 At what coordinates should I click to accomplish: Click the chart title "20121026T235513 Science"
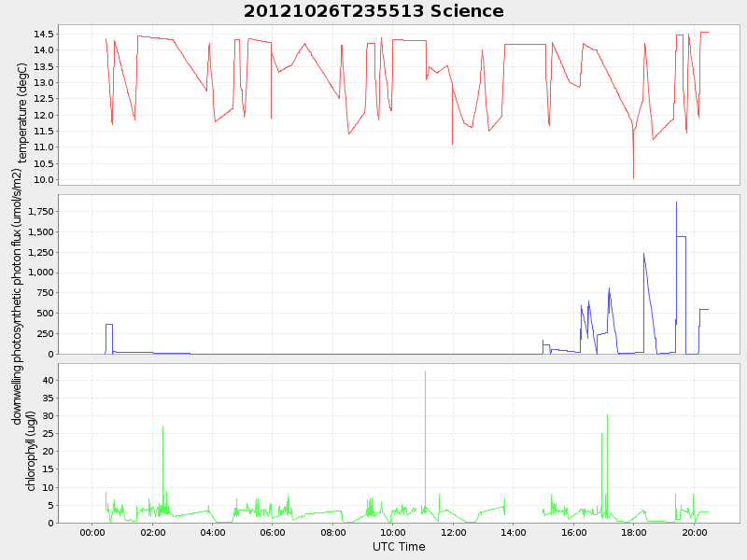pyautogui.click(x=373, y=11)
